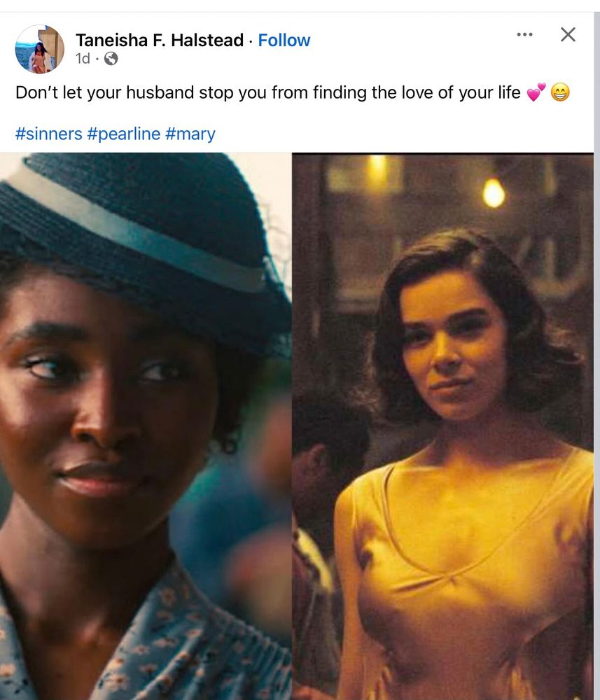The height and width of the screenshot is (700, 600).
Task: View the left photo of woman in hat
Action: tap(146, 426)
